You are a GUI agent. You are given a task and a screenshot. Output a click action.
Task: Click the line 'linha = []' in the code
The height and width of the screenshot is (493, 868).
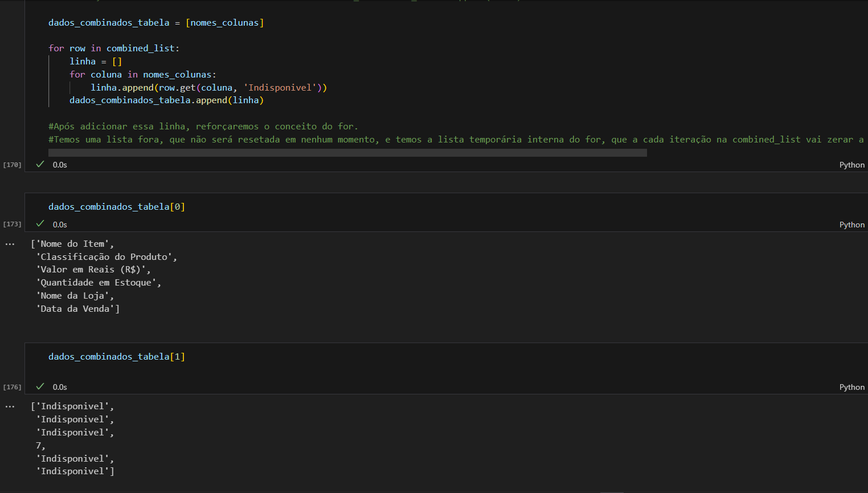pyautogui.click(x=96, y=62)
